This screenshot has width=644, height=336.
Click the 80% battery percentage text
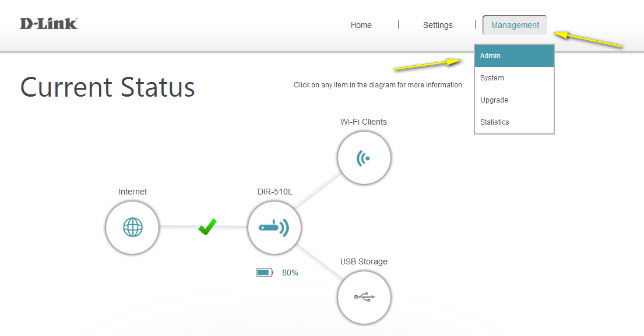tap(290, 273)
